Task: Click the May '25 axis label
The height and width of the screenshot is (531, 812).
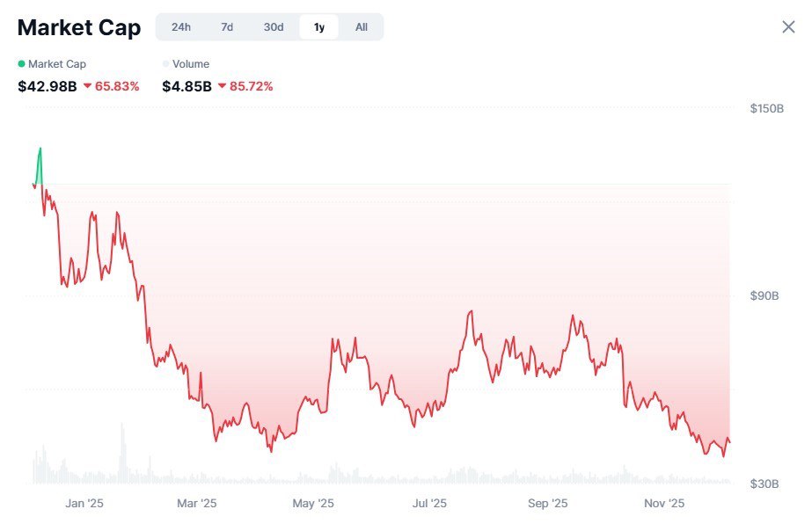Action: pyautogui.click(x=313, y=504)
